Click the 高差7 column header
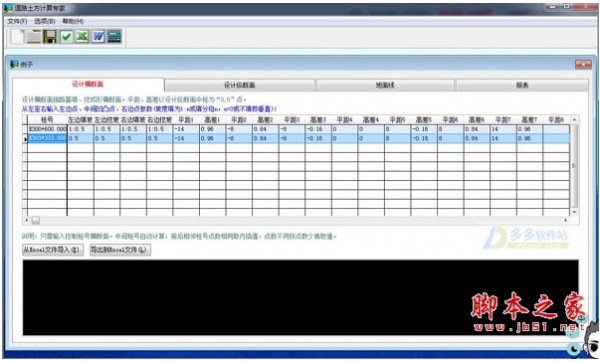Image resolution: width=600 pixels, height=361 pixels. pyautogui.click(x=530, y=120)
